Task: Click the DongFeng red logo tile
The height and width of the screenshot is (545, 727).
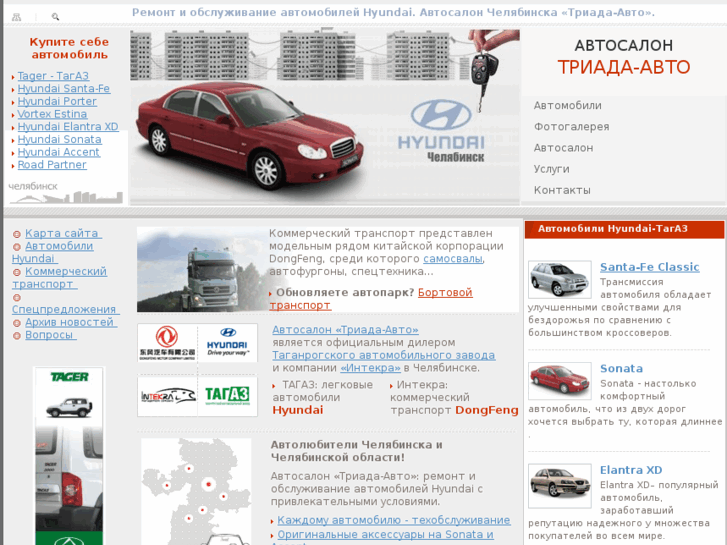Action: point(167,343)
